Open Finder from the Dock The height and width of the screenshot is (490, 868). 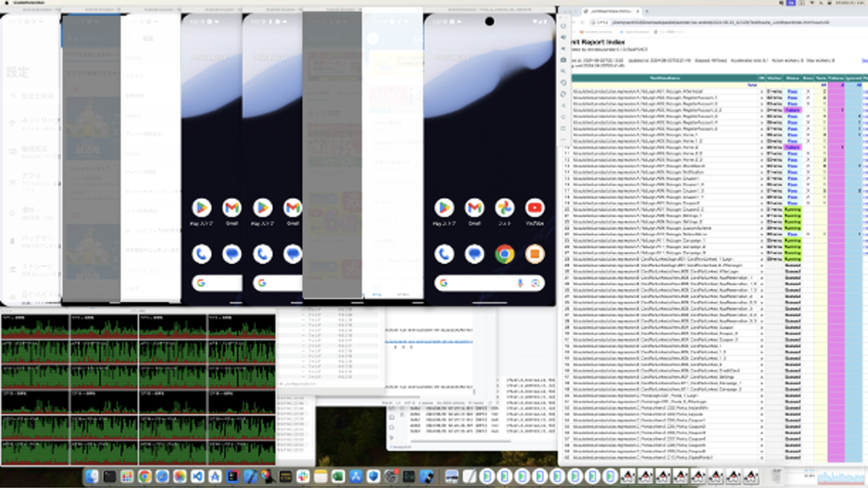(x=92, y=476)
